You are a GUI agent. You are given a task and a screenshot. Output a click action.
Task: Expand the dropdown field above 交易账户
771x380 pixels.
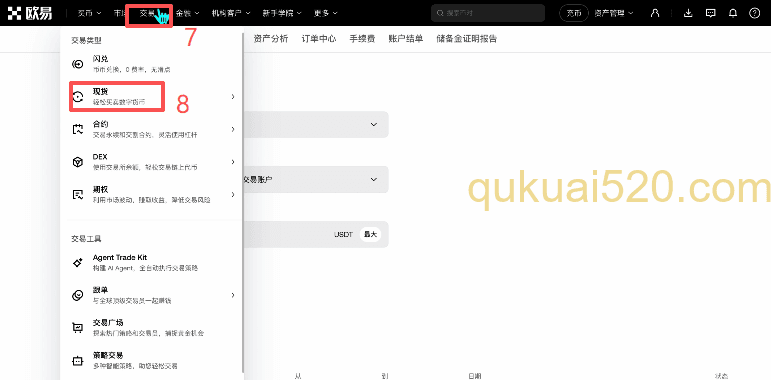pyautogui.click(x=316, y=124)
